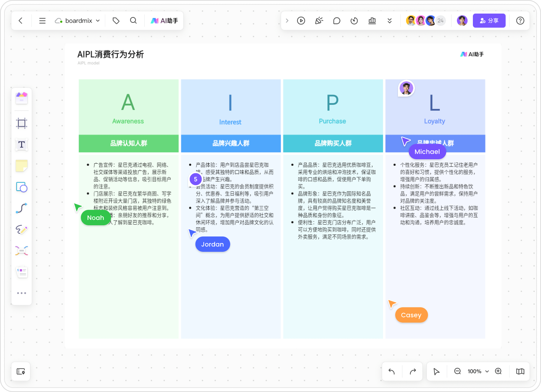Select the Loyalty column header text
Viewport: 541px width, 392px height.
(x=434, y=121)
